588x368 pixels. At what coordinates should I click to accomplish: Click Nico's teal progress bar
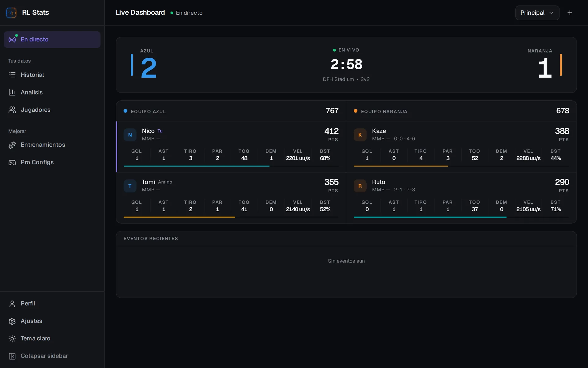(x=197, y=166)
